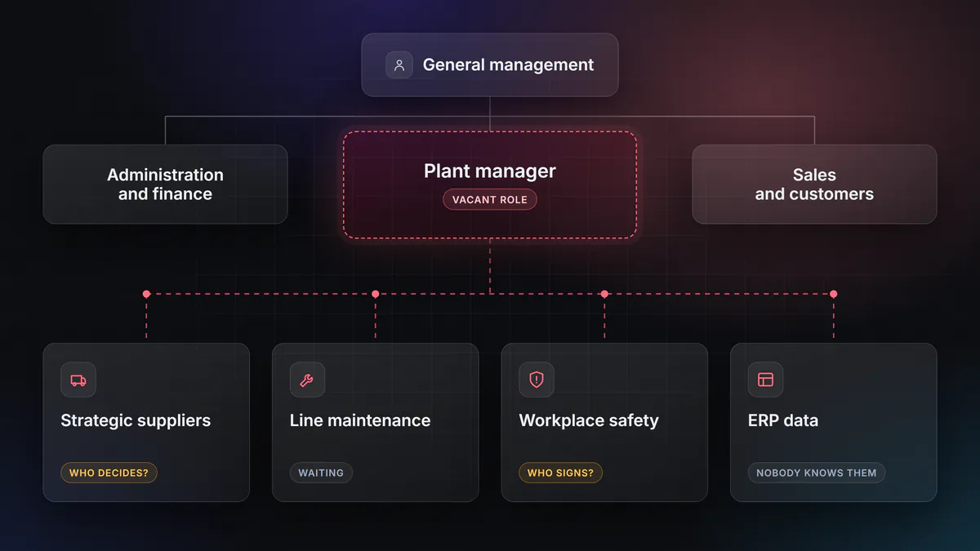Click the wrench icon on Line maintenance
Screen dimensions: 980x551
coord(307,380)
